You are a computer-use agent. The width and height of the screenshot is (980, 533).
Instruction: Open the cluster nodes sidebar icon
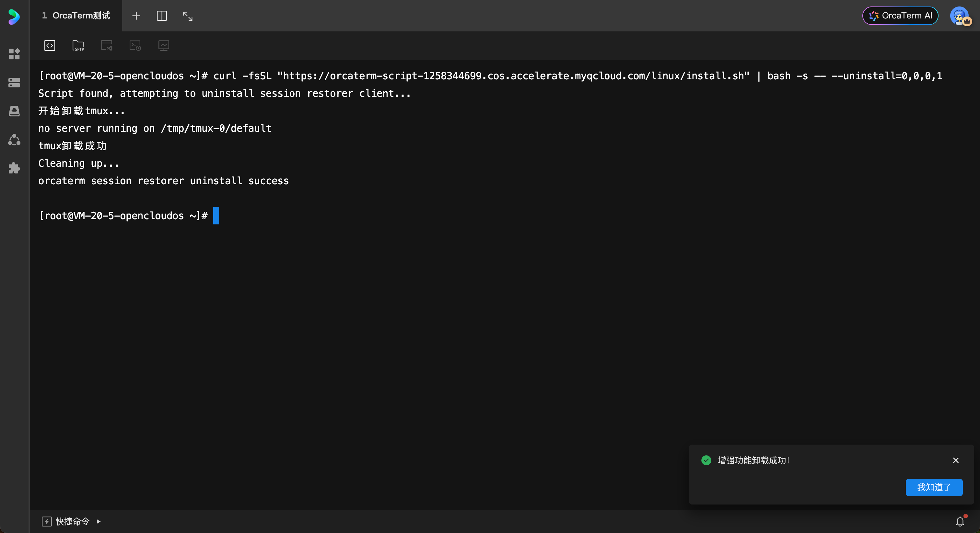[14, 140]
